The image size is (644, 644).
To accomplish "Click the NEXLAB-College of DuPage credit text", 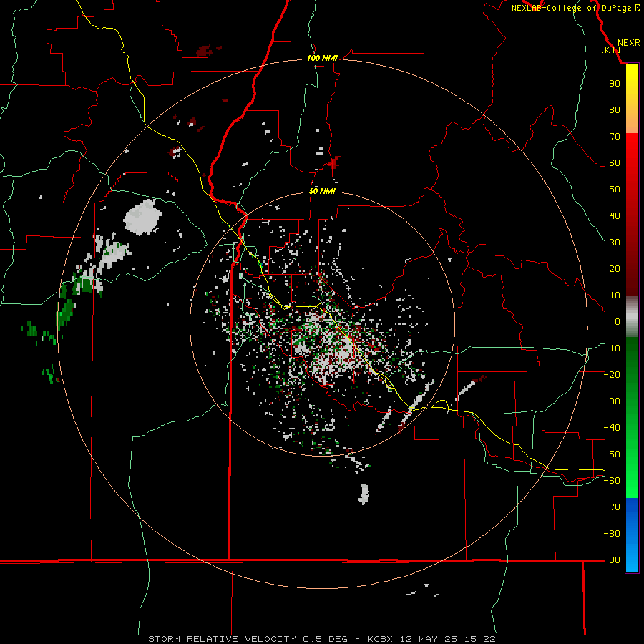I will coord(572,8).
